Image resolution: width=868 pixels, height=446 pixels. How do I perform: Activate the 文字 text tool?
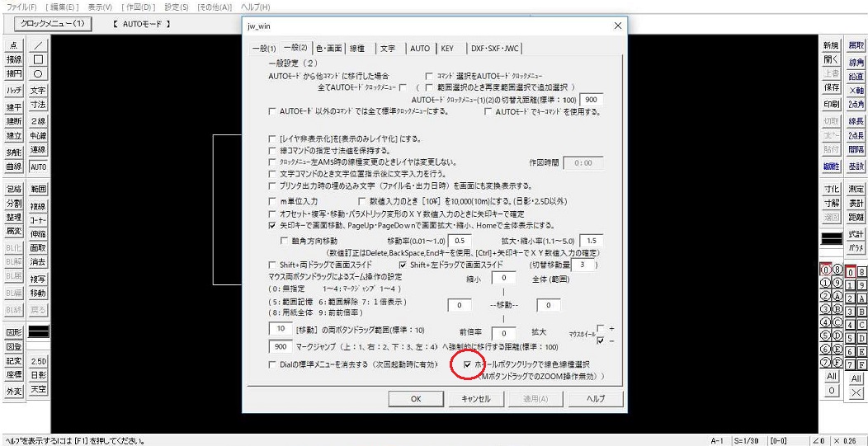click(39, 91)
